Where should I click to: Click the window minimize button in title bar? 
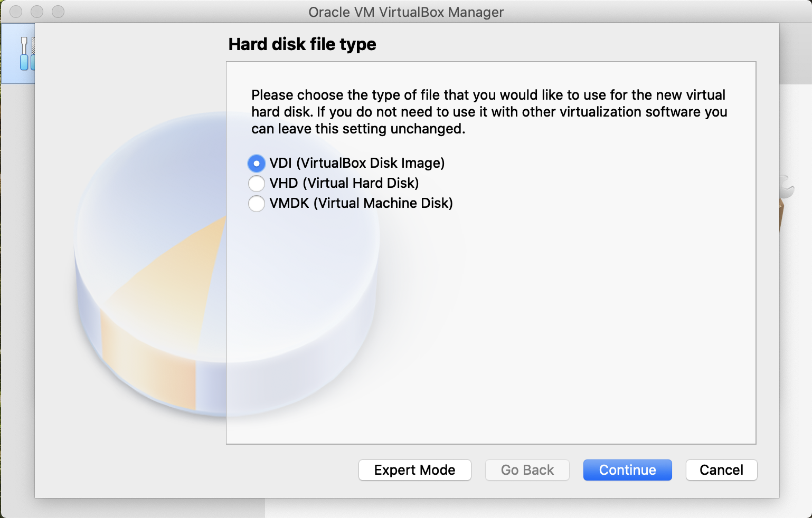point(37,12)
